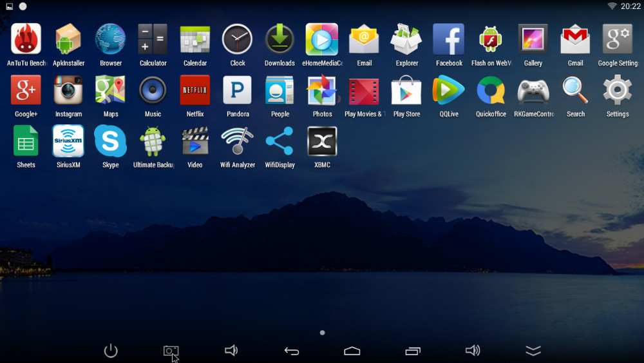The image size is (644, 363).
Task: Launch the WifiDisplay app
Action: [279, 141]
